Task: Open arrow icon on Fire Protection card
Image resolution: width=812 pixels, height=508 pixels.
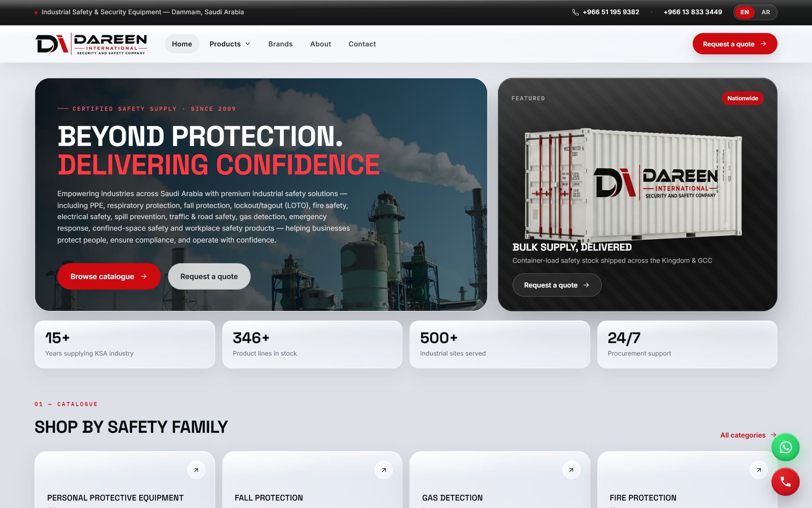Action: (759, 470)
